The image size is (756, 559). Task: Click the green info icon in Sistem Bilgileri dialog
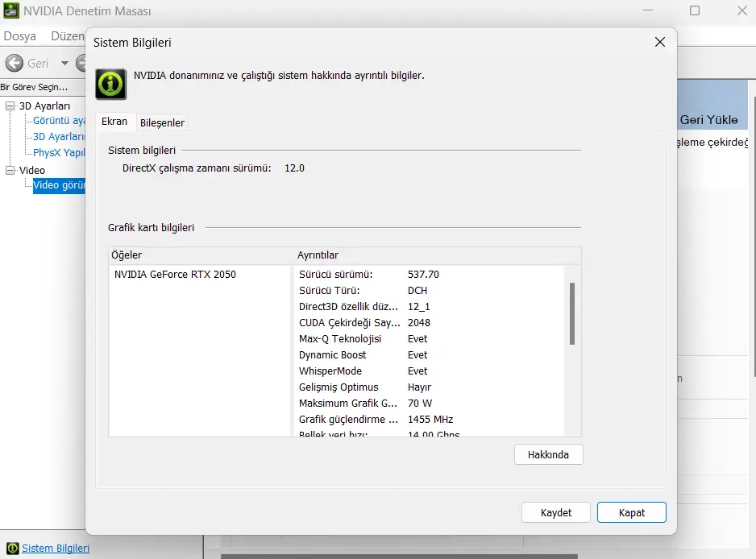pyautogui.click(x=111, y=85)
